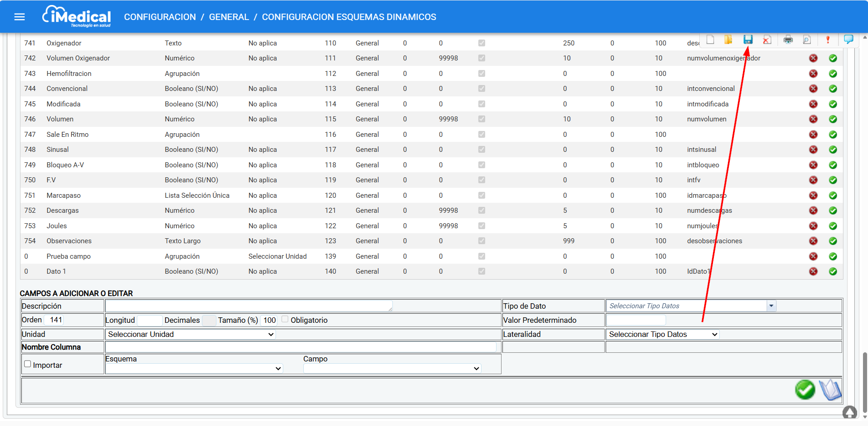
Task: Click the blue floppy disk save icon
Action: (x=748, y=40)
